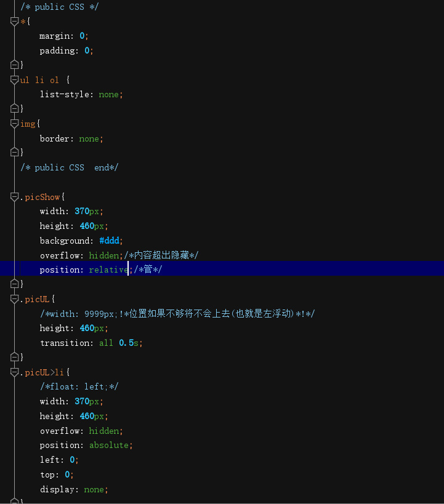Click the 'img' selector text
Screen dimensions: 444x504
click(28, 124)
